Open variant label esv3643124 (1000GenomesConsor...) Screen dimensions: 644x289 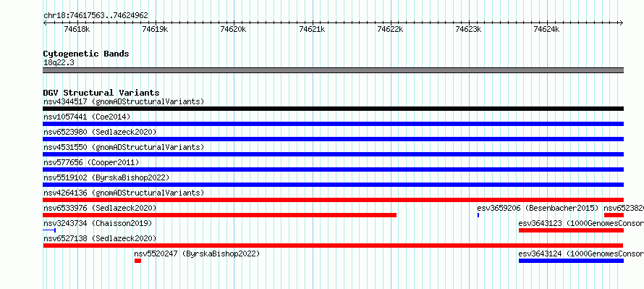(x=581, y=254)
